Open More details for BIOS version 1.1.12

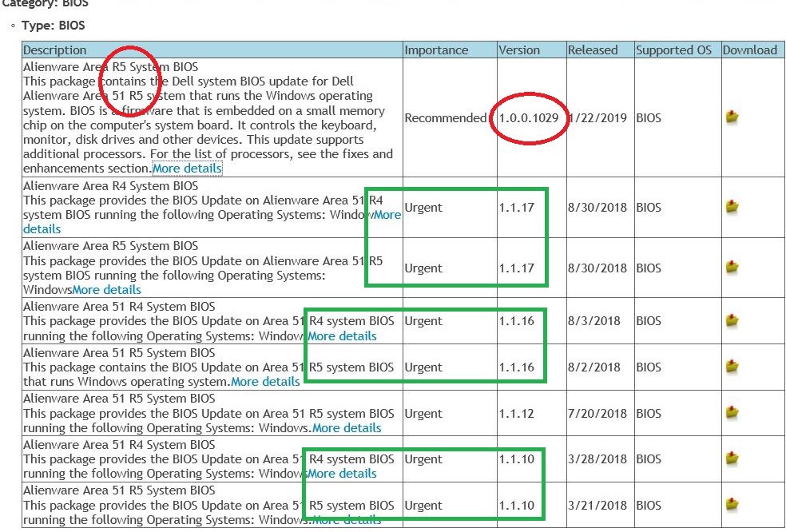(347, 428)
